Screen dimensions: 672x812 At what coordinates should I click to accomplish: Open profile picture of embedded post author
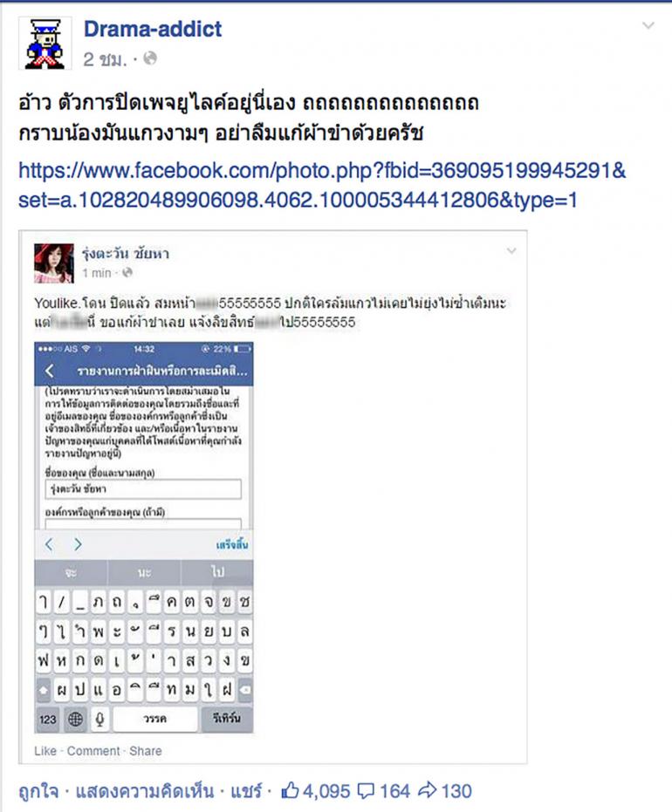point(54,263)
